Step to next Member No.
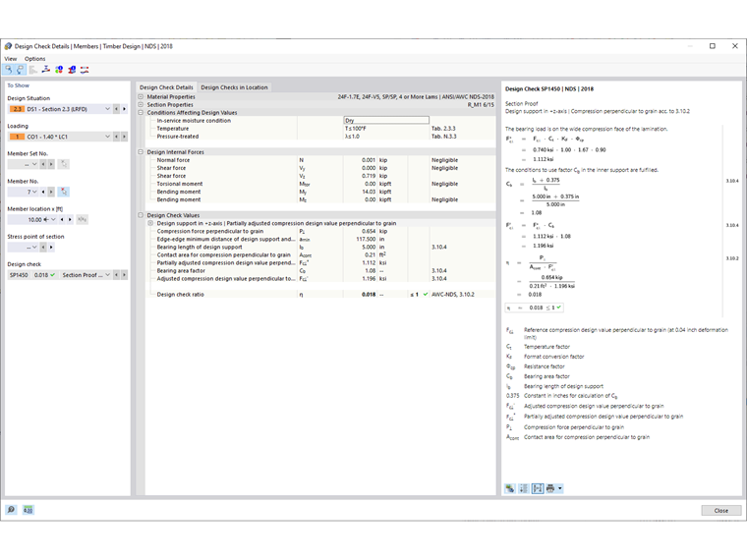 (51, 192)
